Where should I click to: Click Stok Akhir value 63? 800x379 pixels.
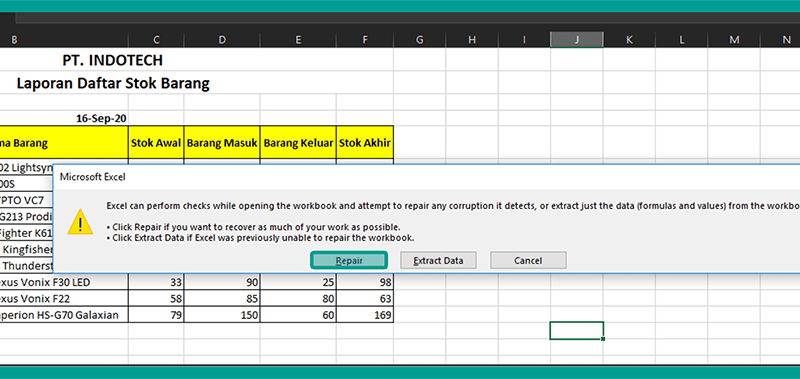point(365,298)
